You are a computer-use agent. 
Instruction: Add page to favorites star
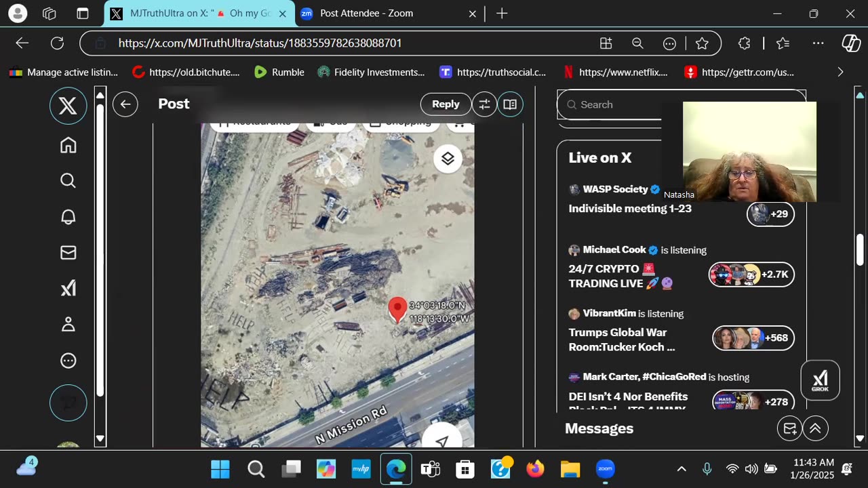[702, 43]
